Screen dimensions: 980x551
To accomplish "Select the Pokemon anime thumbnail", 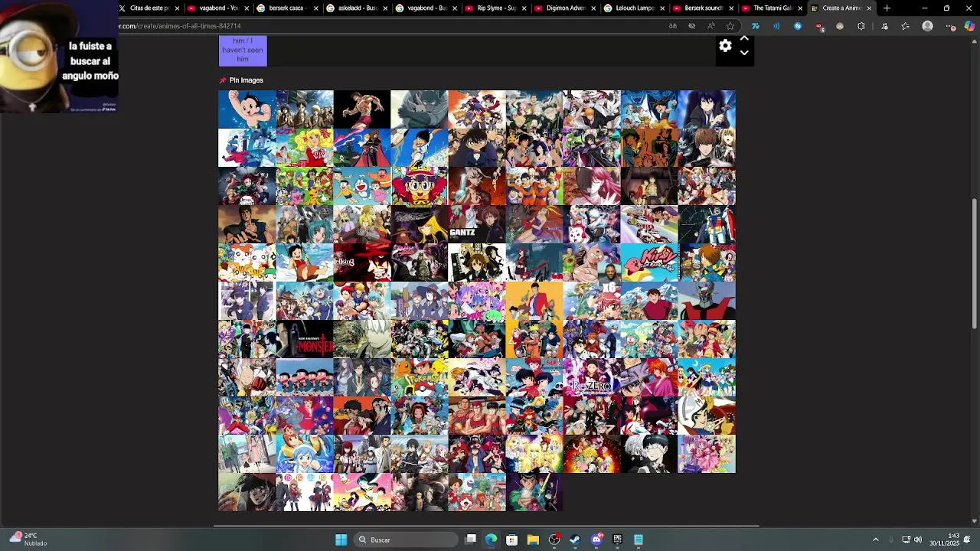I will [x=419, y=377].
